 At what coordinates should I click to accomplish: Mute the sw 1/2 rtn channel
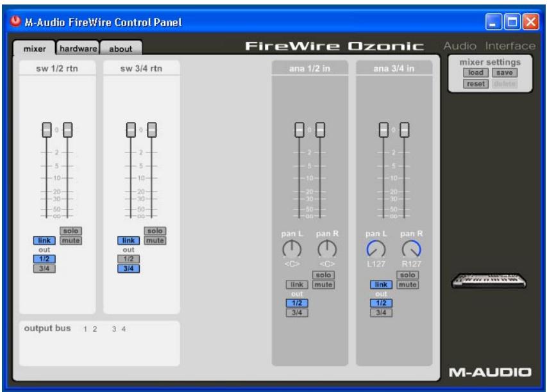pos(71,240)
